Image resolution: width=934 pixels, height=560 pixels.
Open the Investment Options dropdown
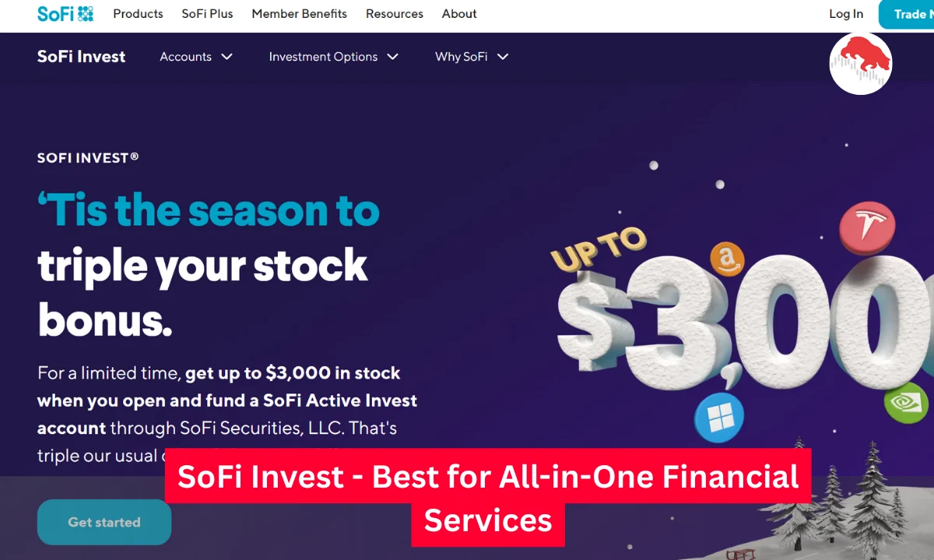[333, 56]
